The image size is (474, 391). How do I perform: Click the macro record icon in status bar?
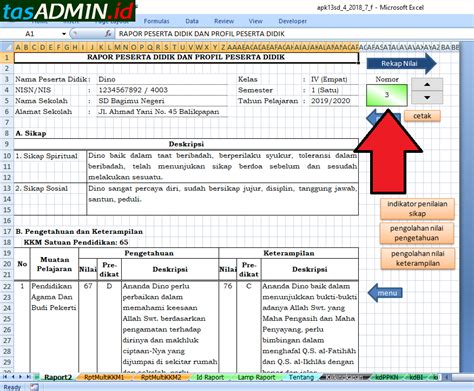pyautogui.click(x=34, y=387)
